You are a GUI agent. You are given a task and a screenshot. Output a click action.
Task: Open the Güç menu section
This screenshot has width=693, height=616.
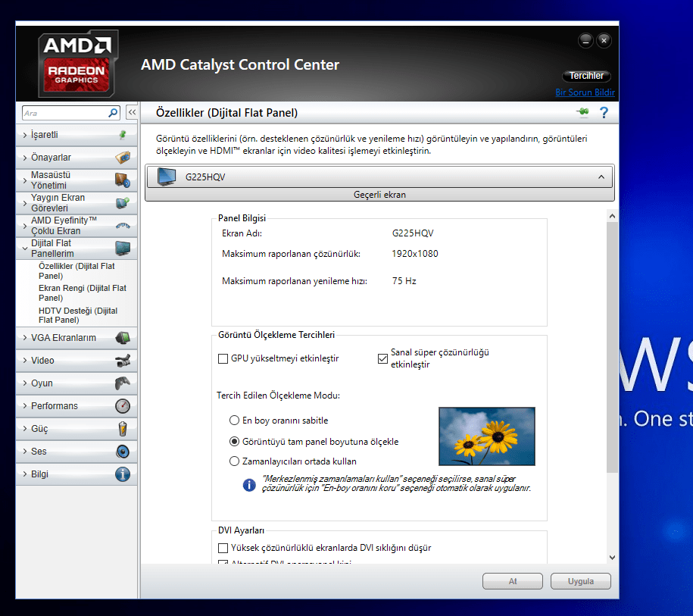tap(76, 429)
